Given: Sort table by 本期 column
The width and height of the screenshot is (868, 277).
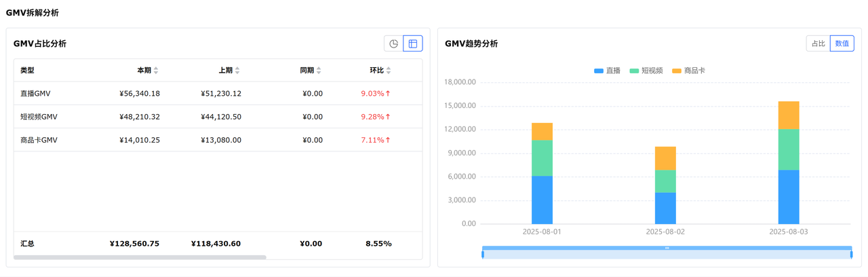Looking at the screenshot, I should (x=156, y=71).
